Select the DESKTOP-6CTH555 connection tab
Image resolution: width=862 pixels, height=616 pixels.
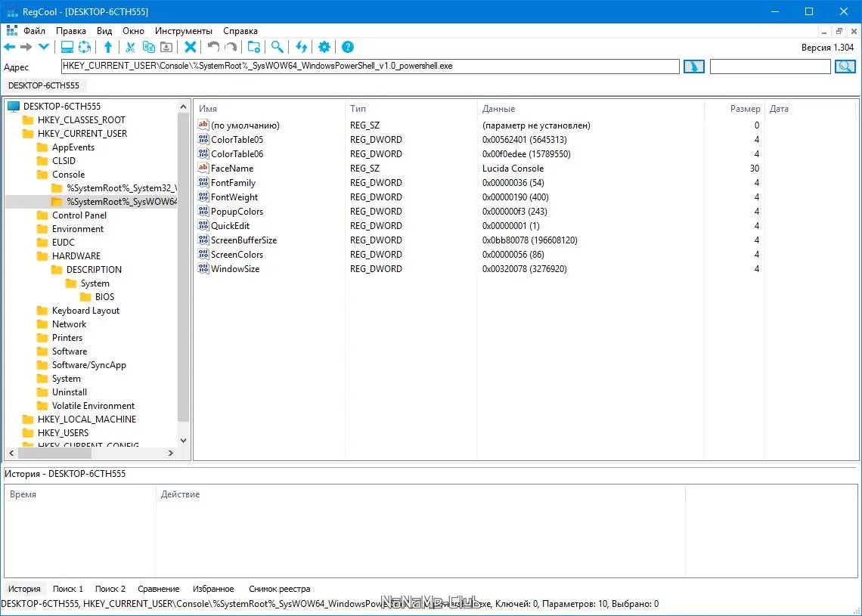(x=43, y=85)
